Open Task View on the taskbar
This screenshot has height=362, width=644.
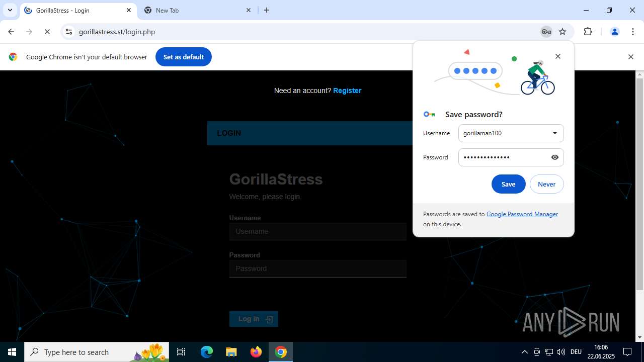[x=181, y=352]
